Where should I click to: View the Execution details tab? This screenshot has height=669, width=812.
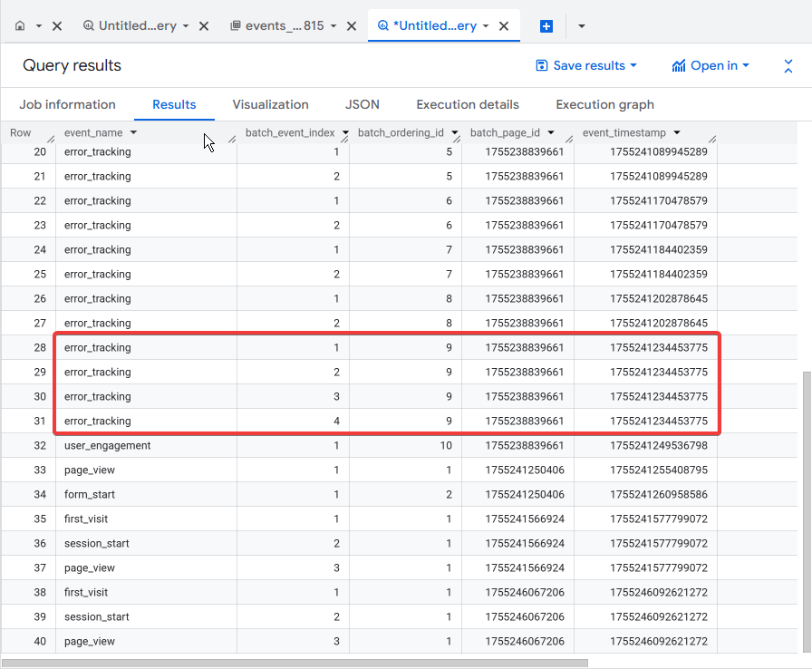click(468, 104)
